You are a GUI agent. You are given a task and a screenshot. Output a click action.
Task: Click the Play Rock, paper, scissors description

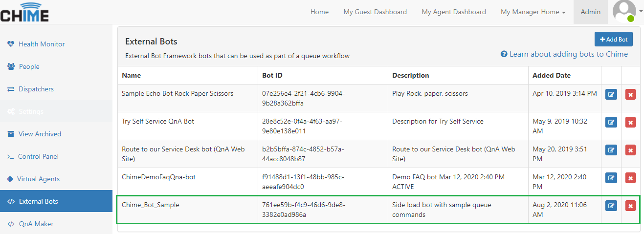click(x=430, y=93)
